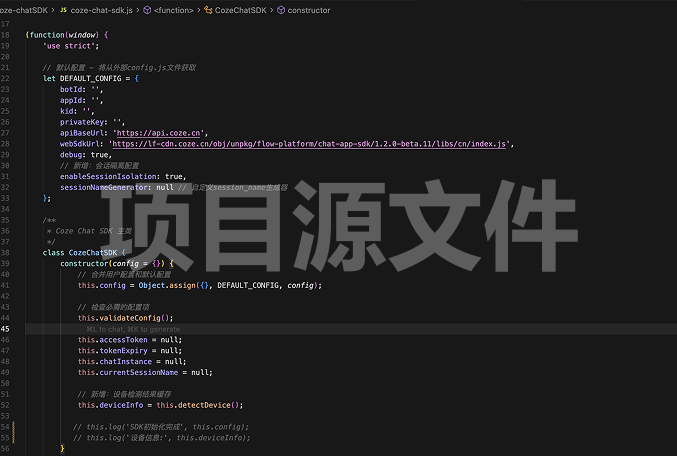Click line number 45 in the gutter
Image resolution: width=677 pixels, height=456 pixels.
click(5, 329)
